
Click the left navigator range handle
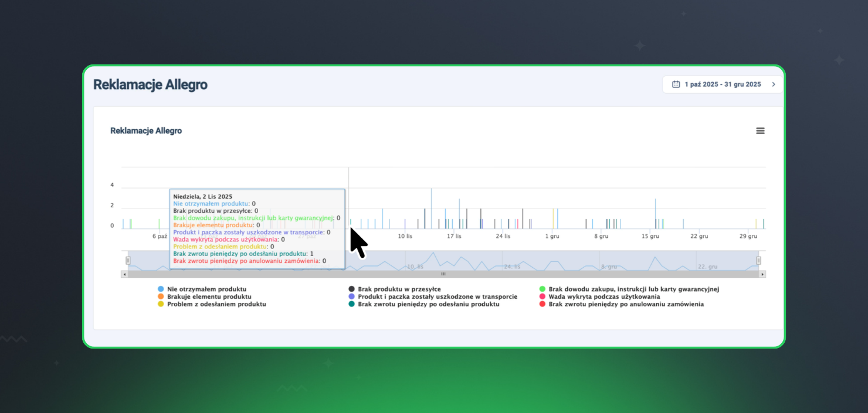[x=128, y=260]
